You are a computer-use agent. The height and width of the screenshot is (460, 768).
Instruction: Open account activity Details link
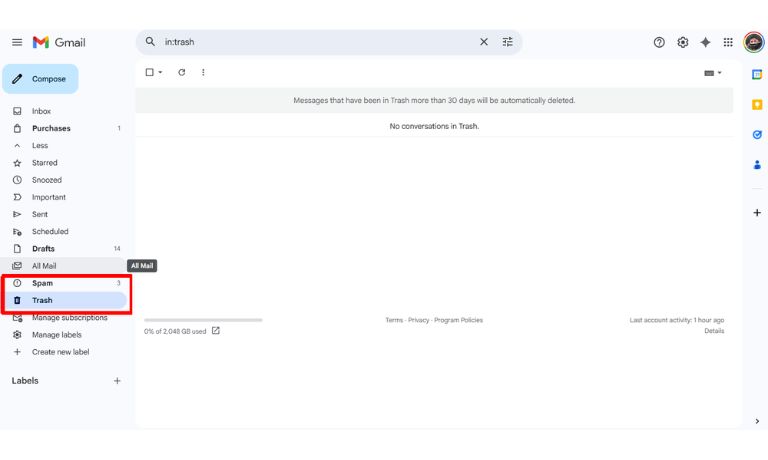click(714, 331)
